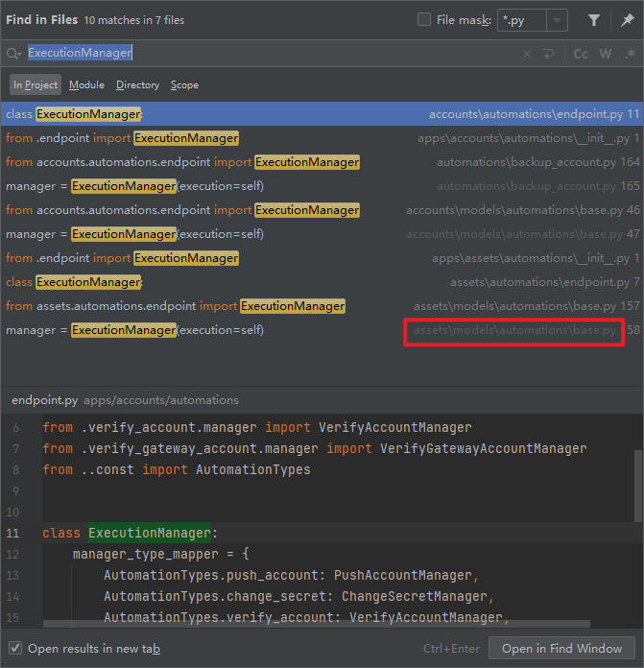Switch to the Directory scope tab
The image size is (644, 668).
(x=137, y=84)
